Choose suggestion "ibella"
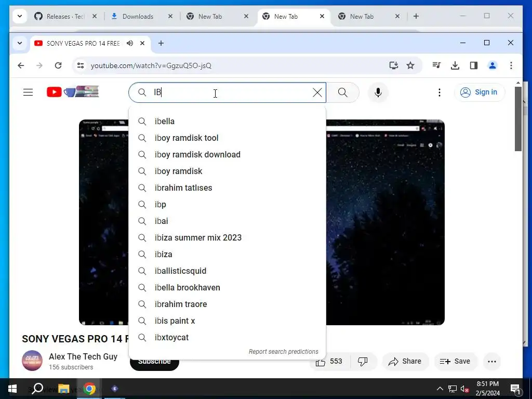532x399 pixels. 228,122
